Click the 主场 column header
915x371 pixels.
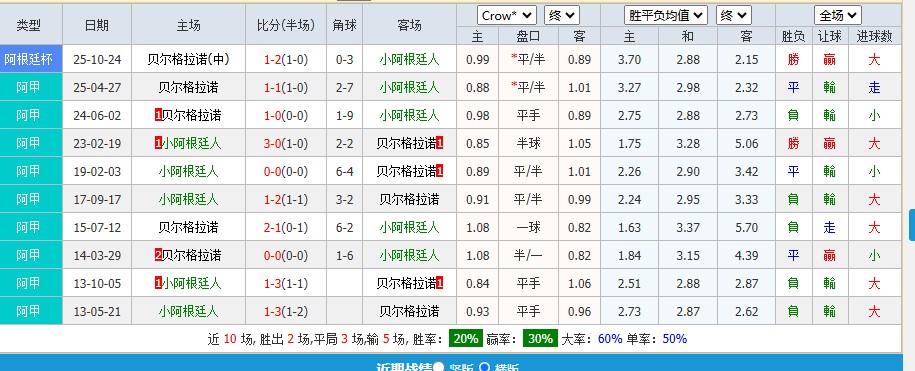point(188,25)
